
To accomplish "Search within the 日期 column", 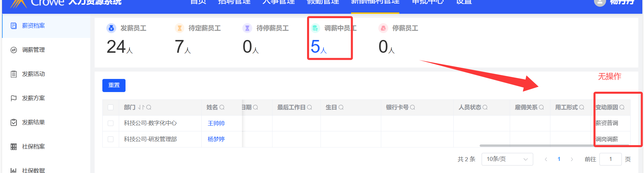I will tap(255, 107).
